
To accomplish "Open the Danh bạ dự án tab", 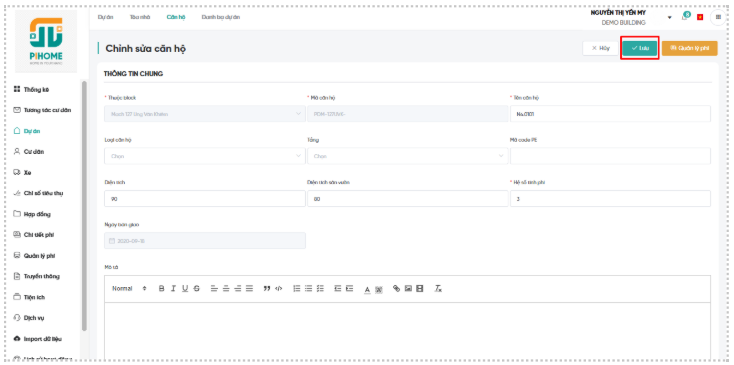I will point(220,17).
